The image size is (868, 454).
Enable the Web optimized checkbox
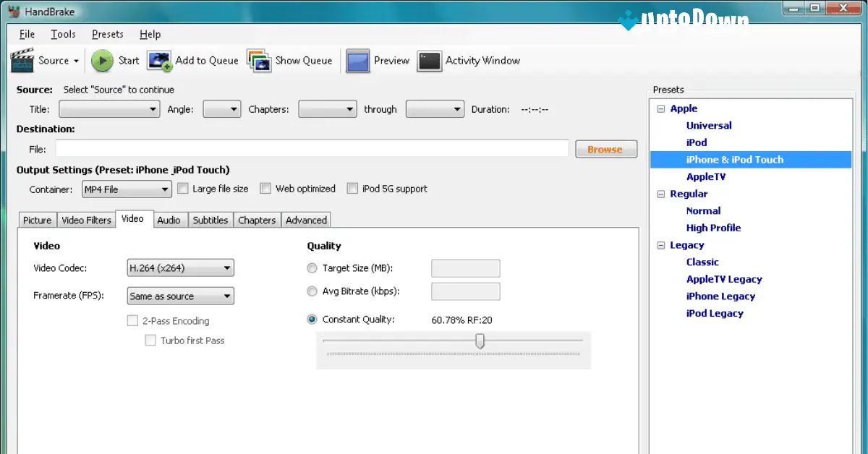(x=265, y=188)
